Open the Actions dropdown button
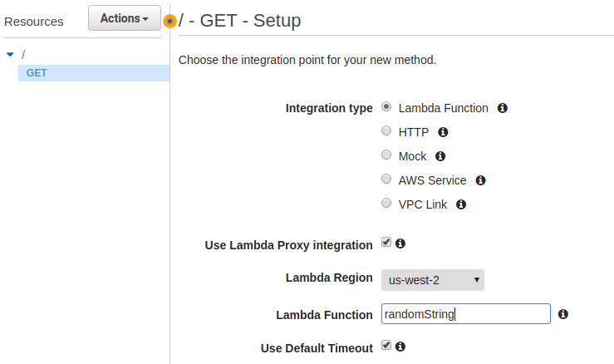 (125, 18)
